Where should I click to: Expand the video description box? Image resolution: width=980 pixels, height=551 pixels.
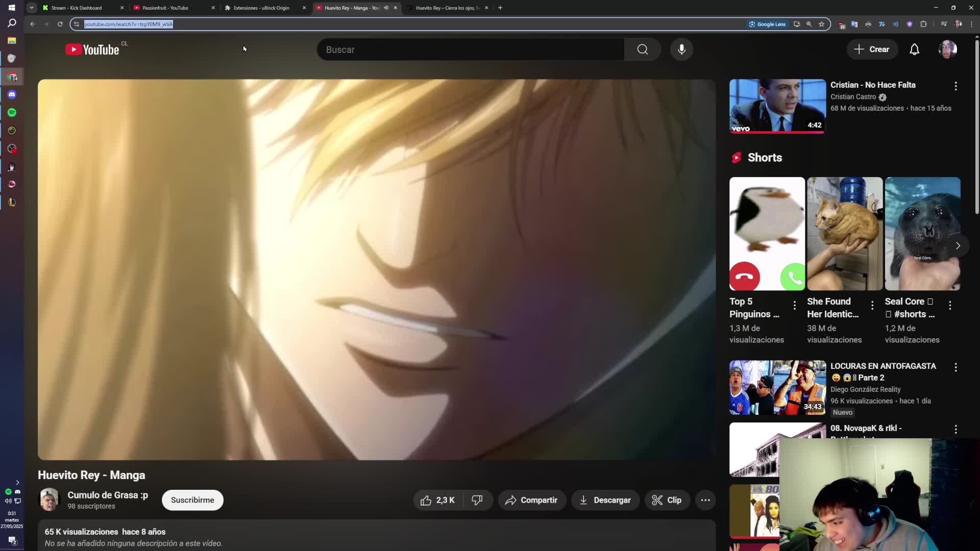(377, 536)
